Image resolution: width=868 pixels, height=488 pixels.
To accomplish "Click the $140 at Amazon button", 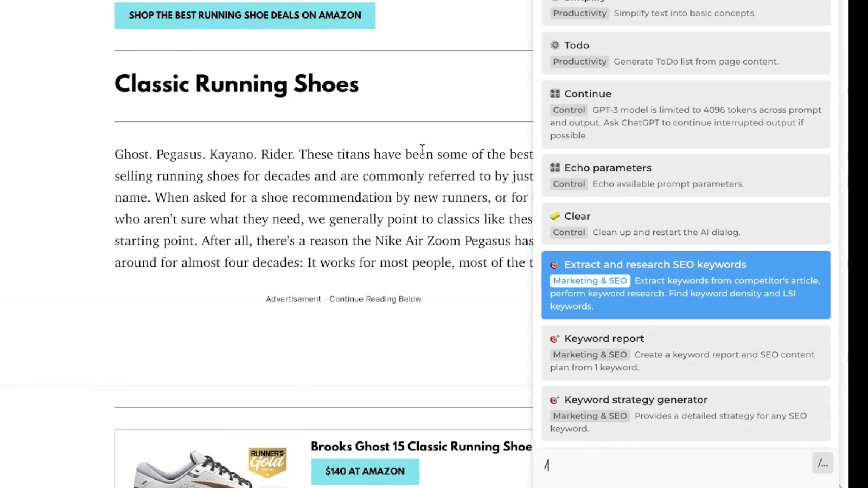I will [365, 471].
